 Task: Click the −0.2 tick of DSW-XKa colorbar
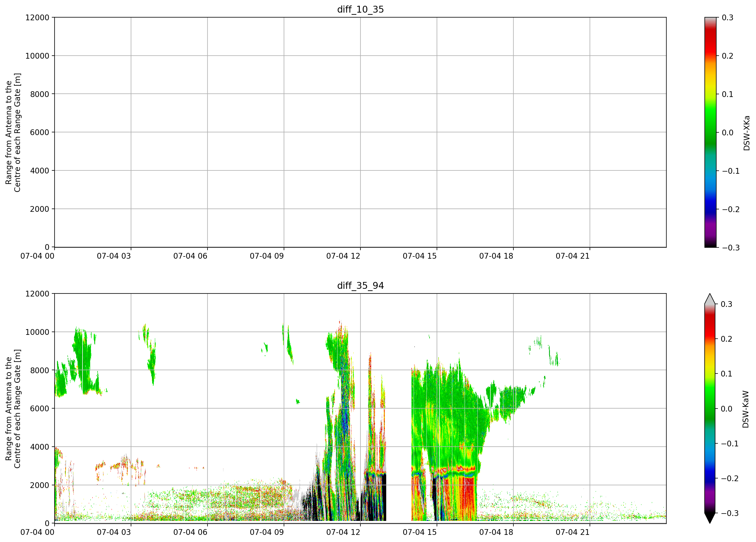[731, 209]
